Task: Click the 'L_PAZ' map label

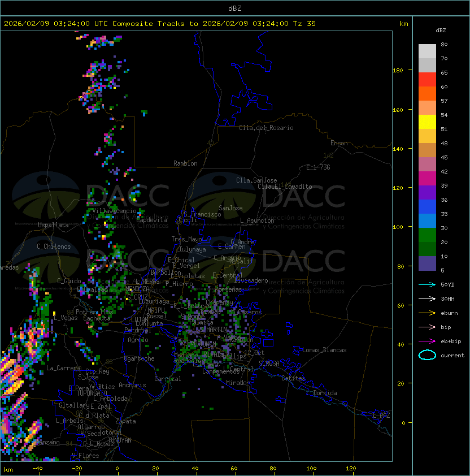Action: click(381, 416)
